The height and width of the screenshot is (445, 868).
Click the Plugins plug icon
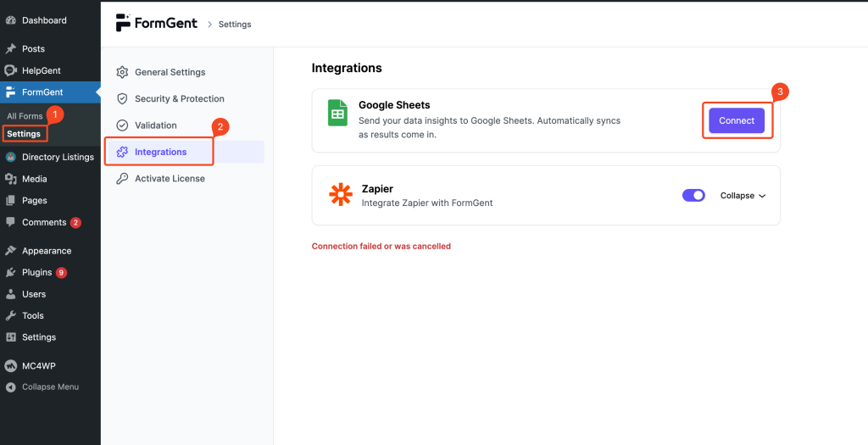coord(10,272)
